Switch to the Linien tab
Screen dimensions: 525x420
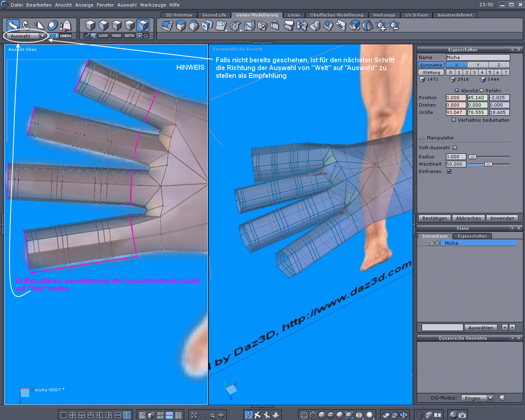294,15
